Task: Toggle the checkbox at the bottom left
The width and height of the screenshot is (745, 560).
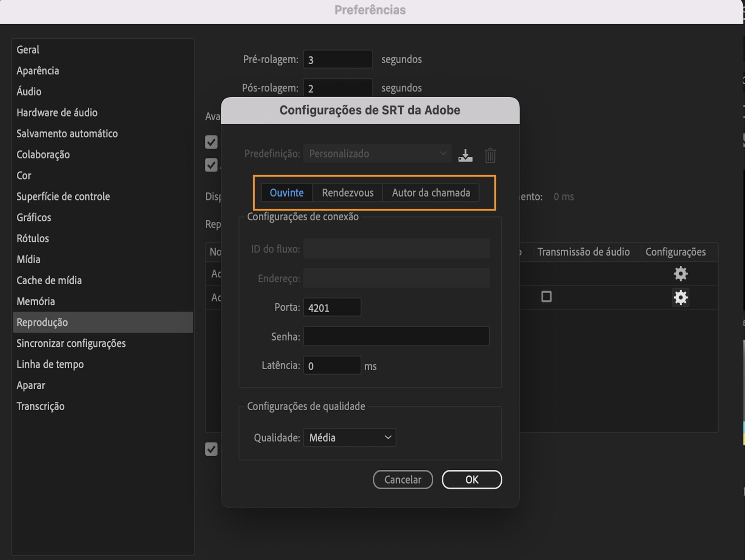Action: click(211, 449)
